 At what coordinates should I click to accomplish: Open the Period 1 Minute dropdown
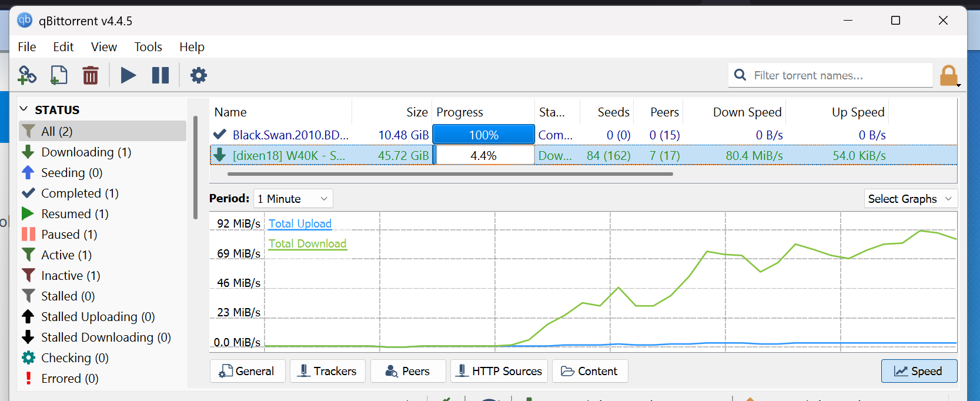click(293, 199)
